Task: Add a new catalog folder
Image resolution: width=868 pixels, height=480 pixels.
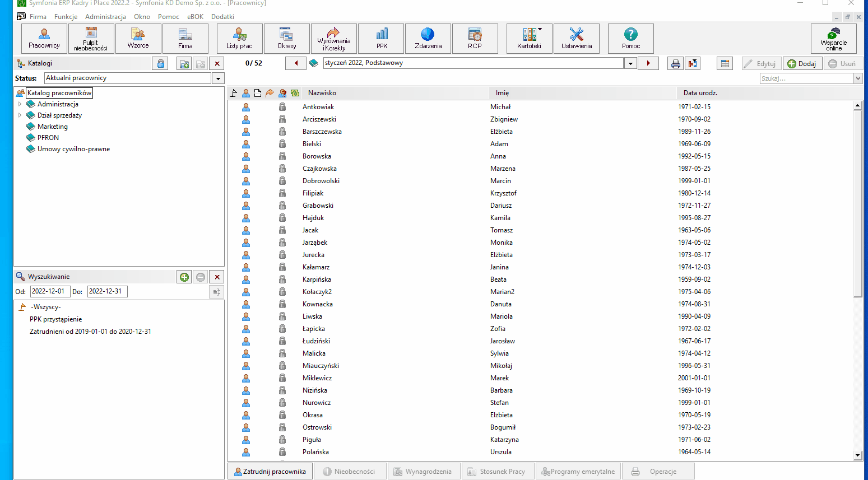Action: tap(184, 63)
